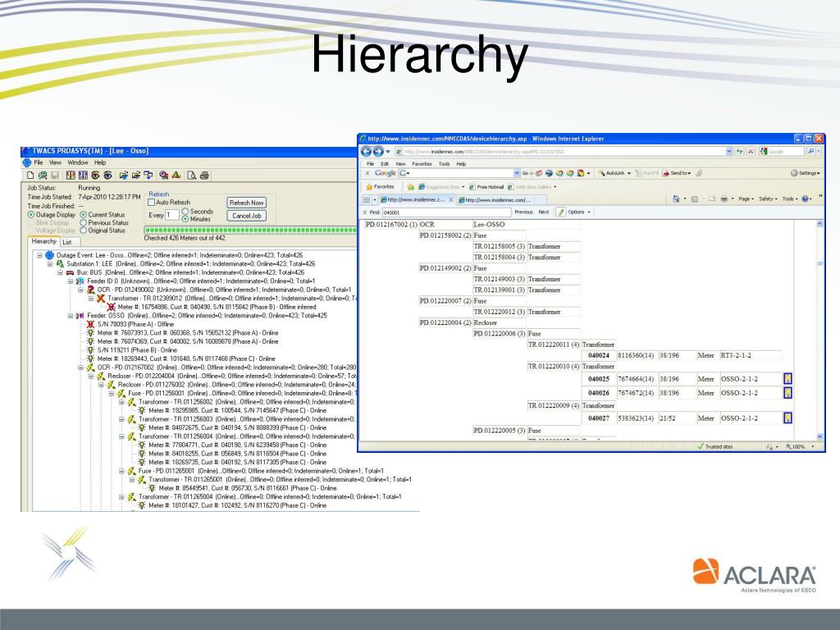
Task: Collapse the Substation 1: LEE node
Action: [50, 264]
